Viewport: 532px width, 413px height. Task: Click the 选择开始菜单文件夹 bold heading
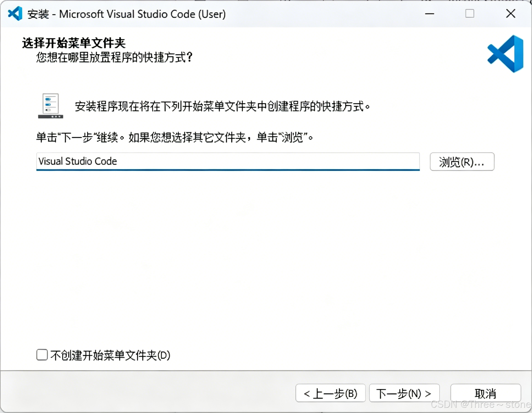click(74, 43)
